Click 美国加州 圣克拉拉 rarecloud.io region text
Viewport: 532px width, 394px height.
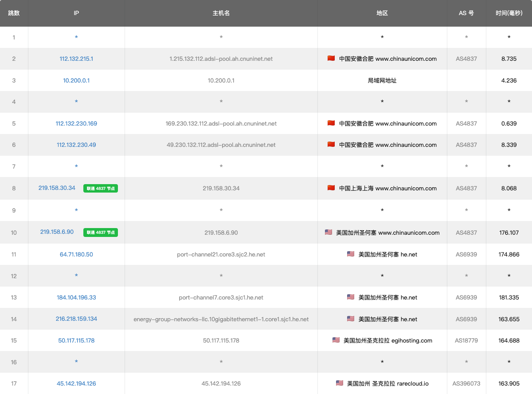click(388, 383)
